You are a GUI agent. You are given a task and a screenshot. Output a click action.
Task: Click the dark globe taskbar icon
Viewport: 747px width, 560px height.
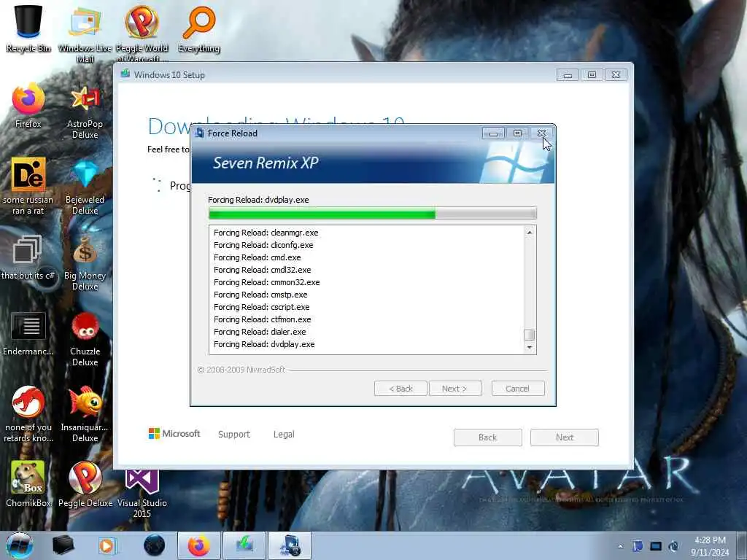[x=154, y=545]
